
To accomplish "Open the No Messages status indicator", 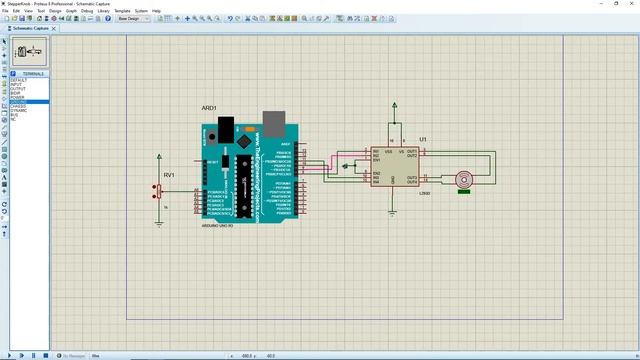I will tap(71, 356).
